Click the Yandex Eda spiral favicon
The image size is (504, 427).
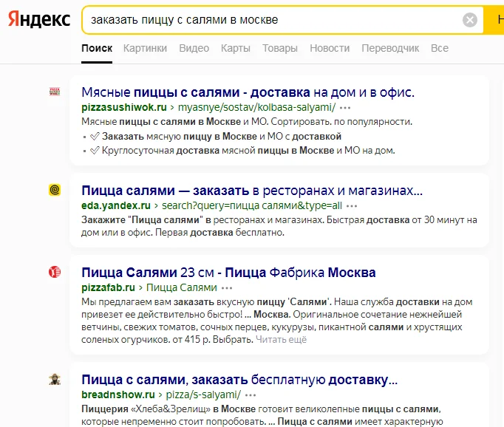click(x=55, y=190)
